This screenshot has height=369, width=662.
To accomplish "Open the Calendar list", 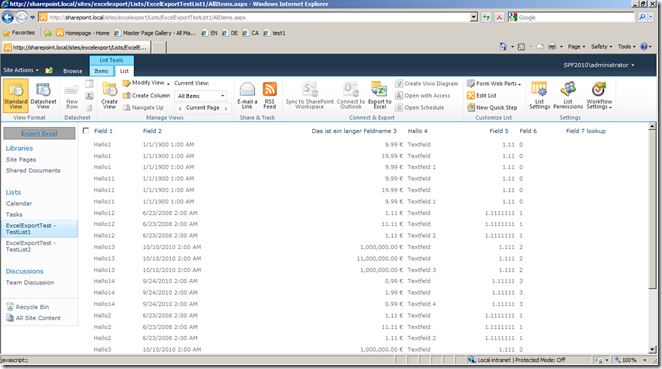I will [19, 203].
